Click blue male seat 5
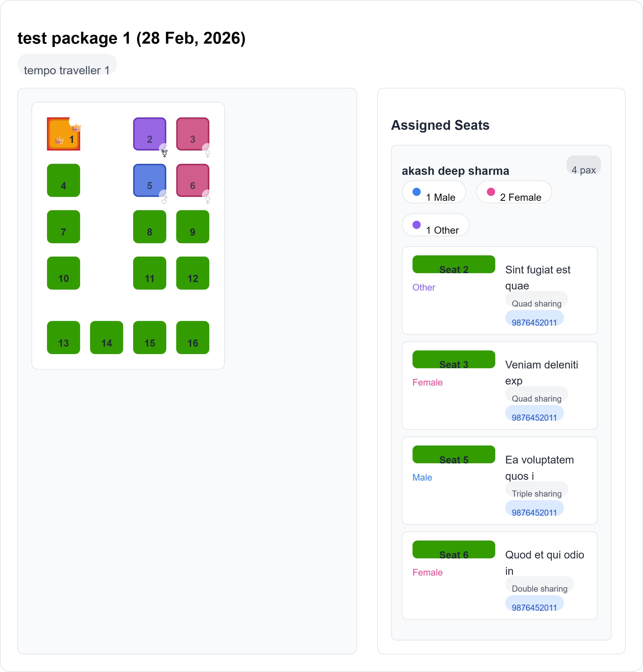This screenshot has width=643, height=672. click(x=149, y=180)
